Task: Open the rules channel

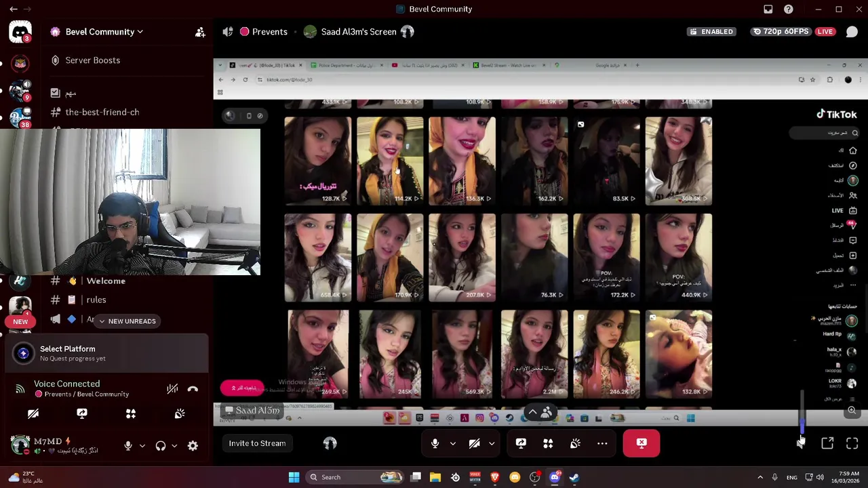Action: coord(96,300)
